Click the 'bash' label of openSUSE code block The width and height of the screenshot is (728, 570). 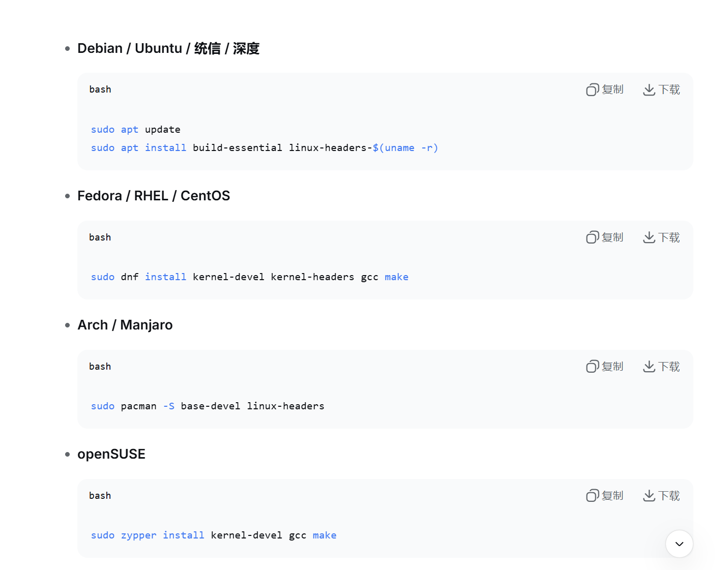pyautogui.click(x=100, y=496)
